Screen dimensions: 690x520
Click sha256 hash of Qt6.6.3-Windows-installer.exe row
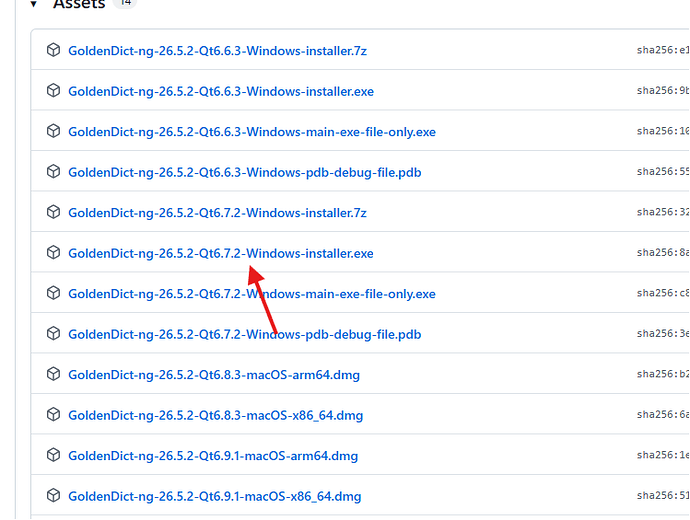pyautogui.click(x=663, y=91)
